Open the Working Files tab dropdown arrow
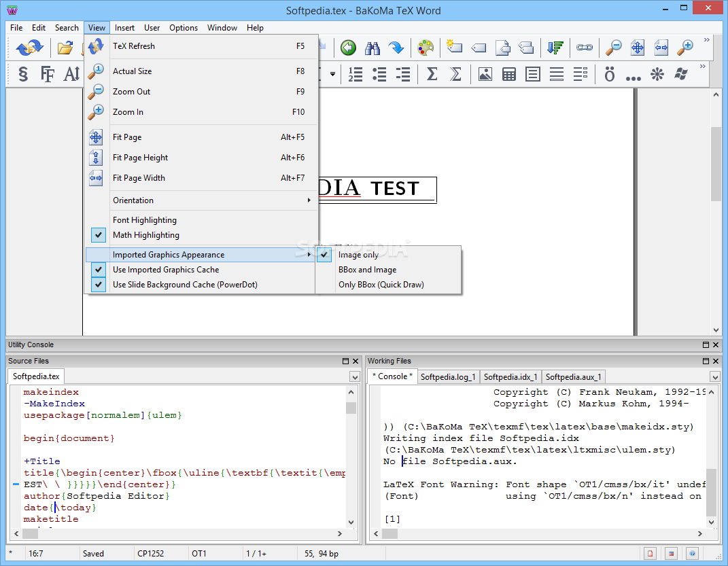The width and height of the screenshot is (728, 566). tap(715, 376)
